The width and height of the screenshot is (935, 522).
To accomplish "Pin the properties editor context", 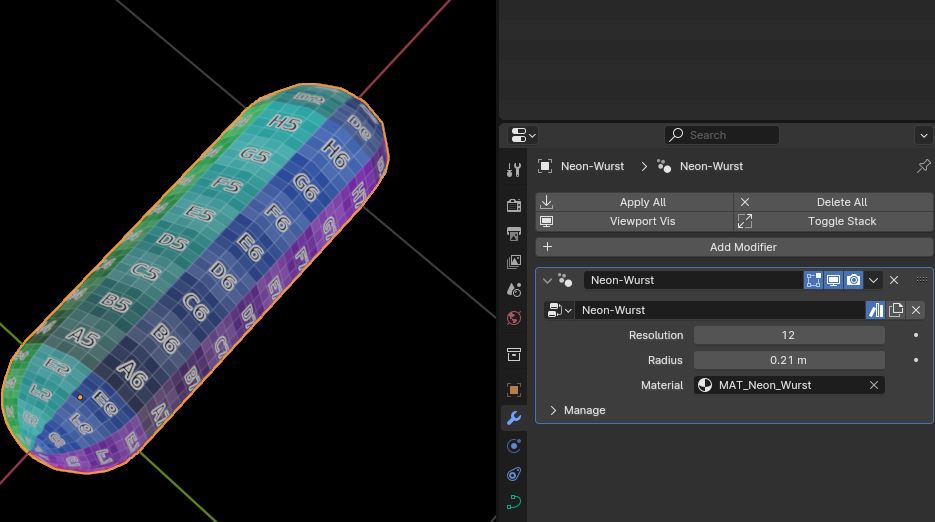I will pyautogui.click(x=923, y=166).
